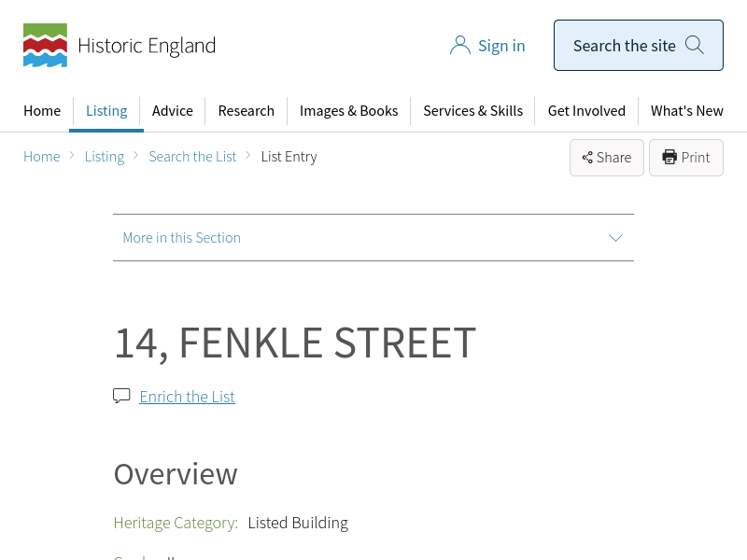The height and width of the screenshot is (560, 747).
Task: Go to the Research section
Action: click(246, 111)
